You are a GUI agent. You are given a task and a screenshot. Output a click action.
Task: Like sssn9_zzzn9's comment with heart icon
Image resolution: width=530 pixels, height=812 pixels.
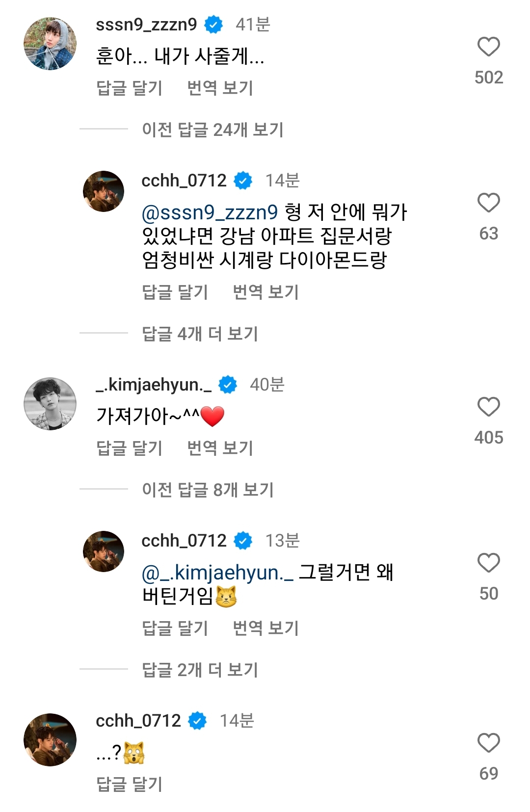(488, 47)
